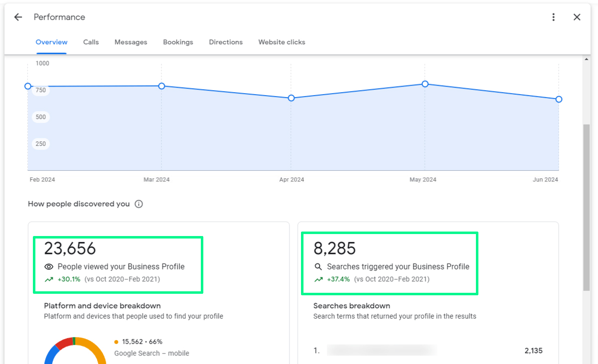The image size is (598, 364).
Task: Click the blue segment of the donut chart
Action: point(51,354)
